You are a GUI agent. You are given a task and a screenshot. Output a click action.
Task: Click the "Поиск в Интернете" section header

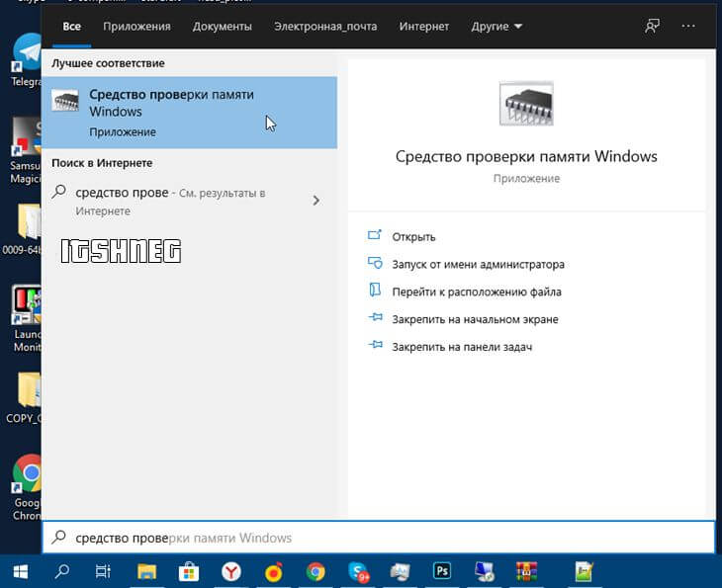tap(102, 163)
